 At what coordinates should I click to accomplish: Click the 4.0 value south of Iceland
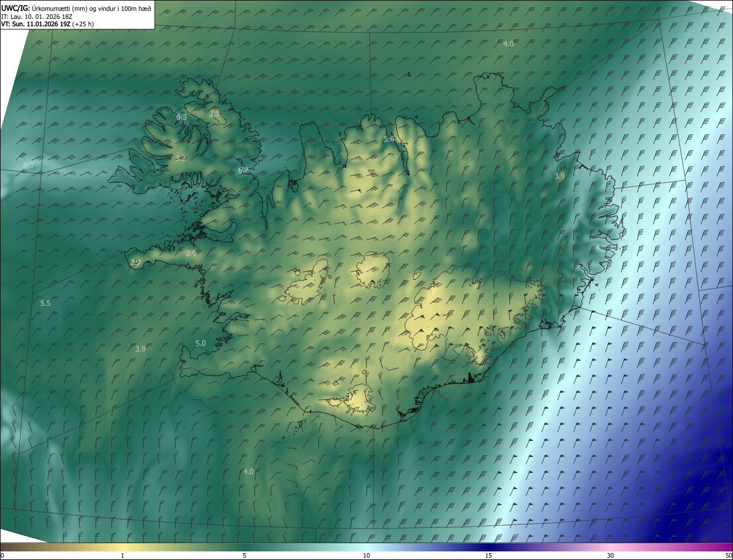pyautogui.click(x=248, y=471)
